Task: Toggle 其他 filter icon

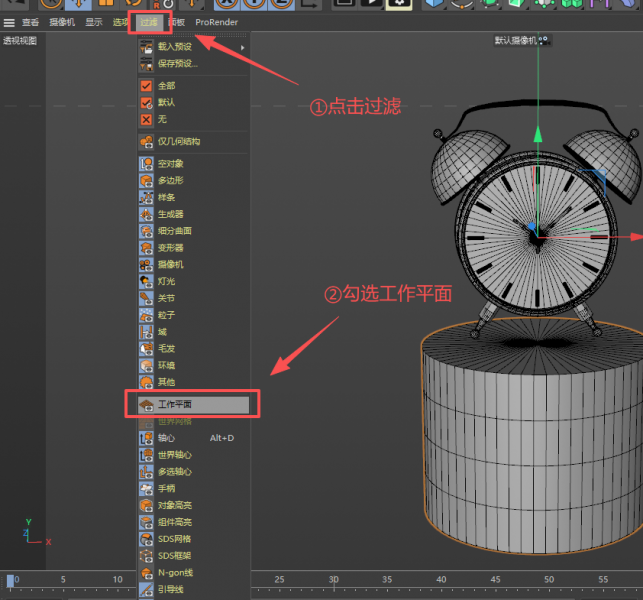Action: (146, 382)
